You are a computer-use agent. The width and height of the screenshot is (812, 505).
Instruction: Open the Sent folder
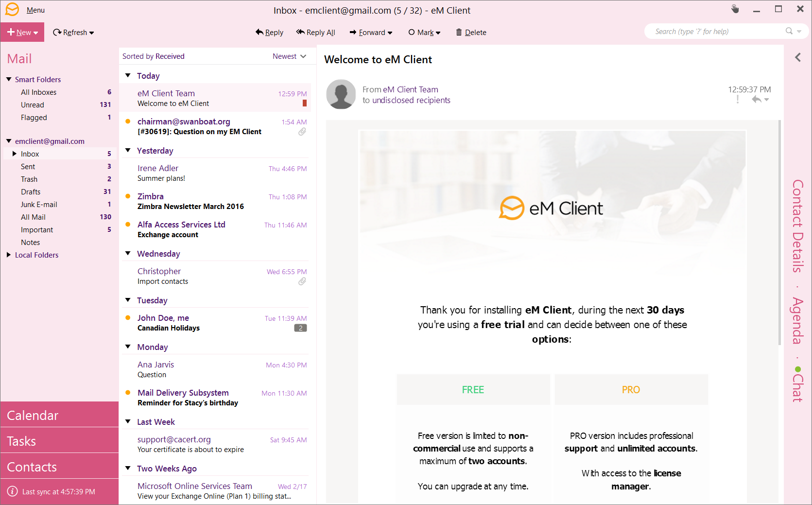click(60, 167)
